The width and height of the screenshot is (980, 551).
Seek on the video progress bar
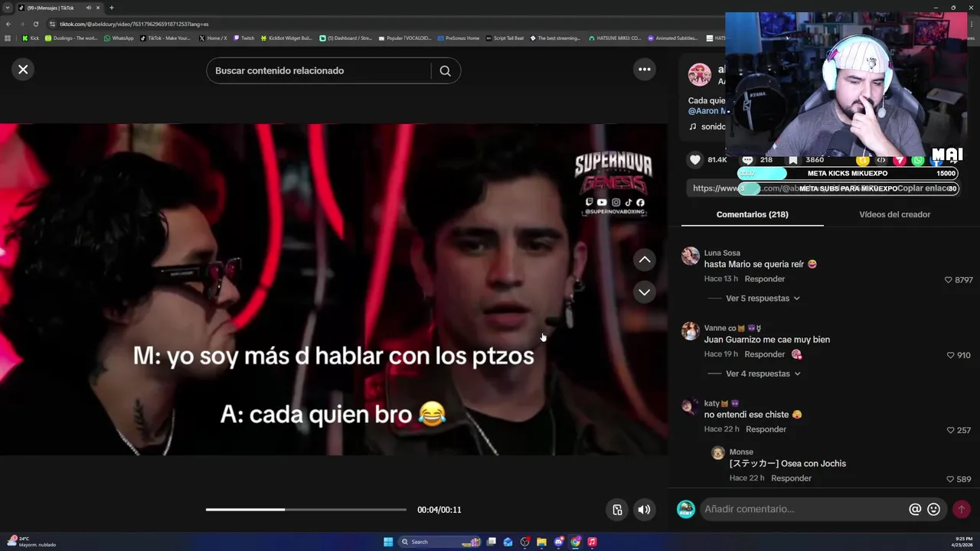[306, 510]
